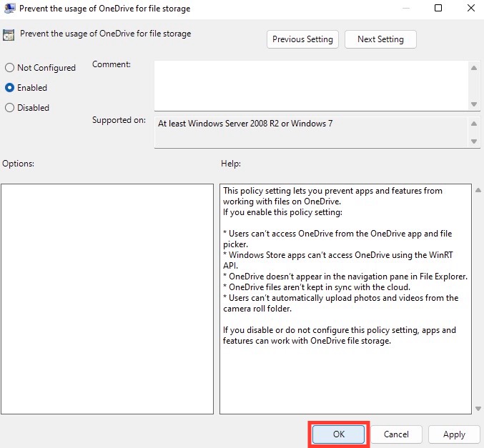Viewport: 484px width, 448px height.
Task: Click the policy heading text below the title bar
Action: click(x=106, y=34)
